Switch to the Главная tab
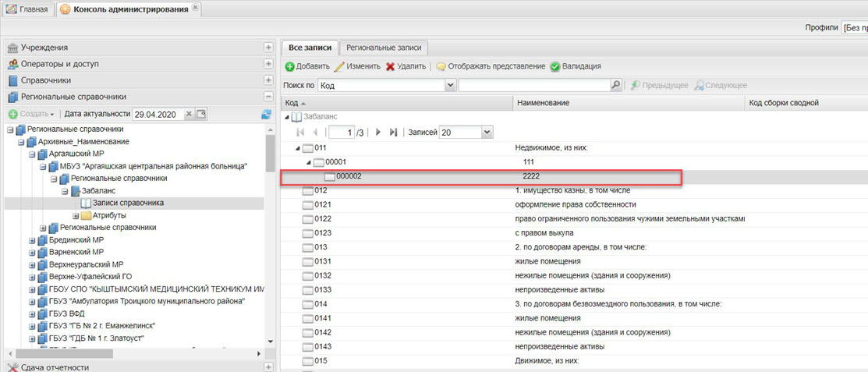 (27, 9)
